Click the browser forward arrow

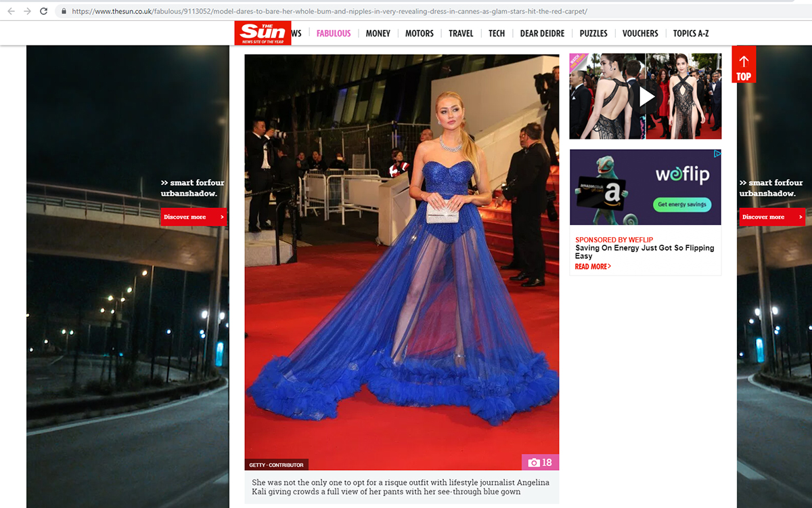click(x=27, y=11)
